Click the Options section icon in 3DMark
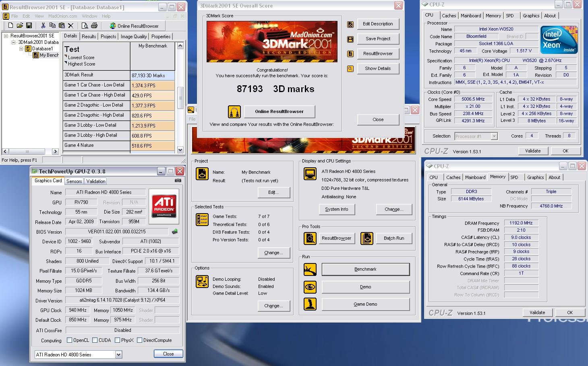 [202, 282]
